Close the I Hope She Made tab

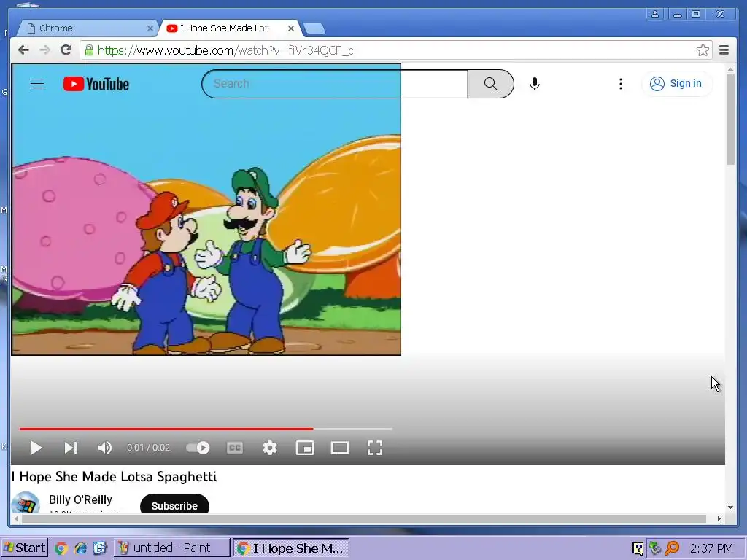pos(290,28)
